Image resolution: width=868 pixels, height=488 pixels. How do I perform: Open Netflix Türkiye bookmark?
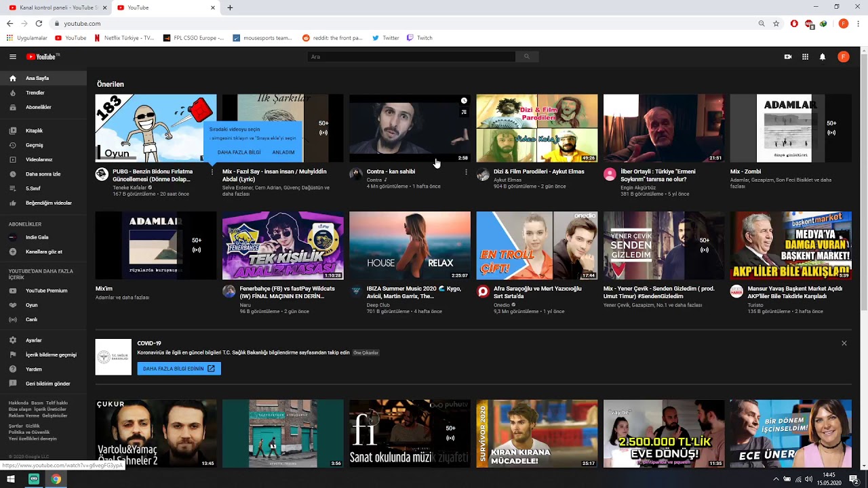pos(125,38)
